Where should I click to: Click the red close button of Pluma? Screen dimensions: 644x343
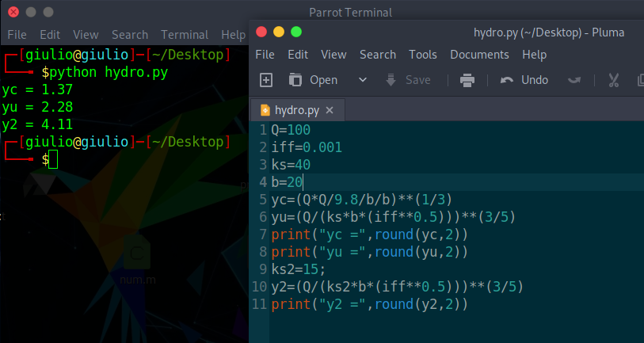(x=261, y=32)
